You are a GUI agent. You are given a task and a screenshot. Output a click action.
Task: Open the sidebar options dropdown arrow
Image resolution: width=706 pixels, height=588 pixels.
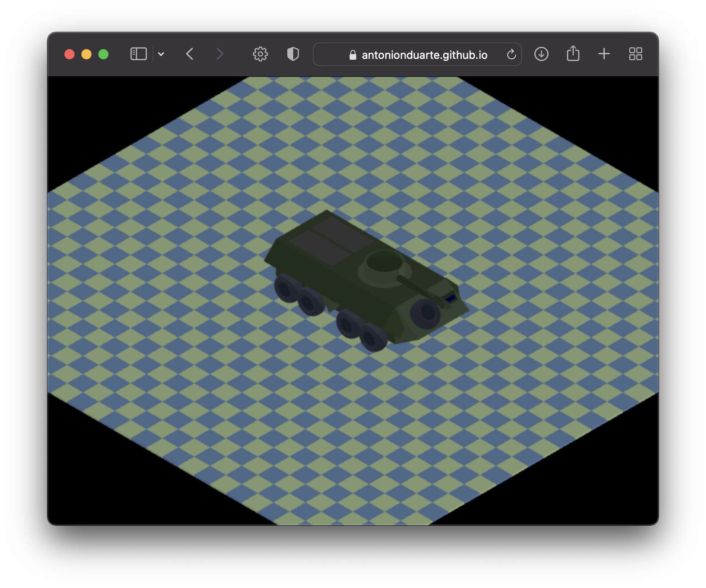pos(161,54)
